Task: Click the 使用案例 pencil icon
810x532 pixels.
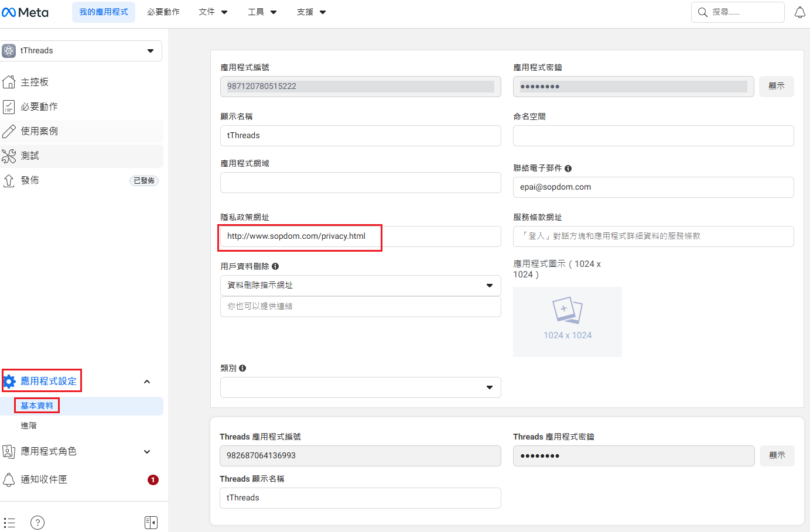Action: click(x=9, y=131)
